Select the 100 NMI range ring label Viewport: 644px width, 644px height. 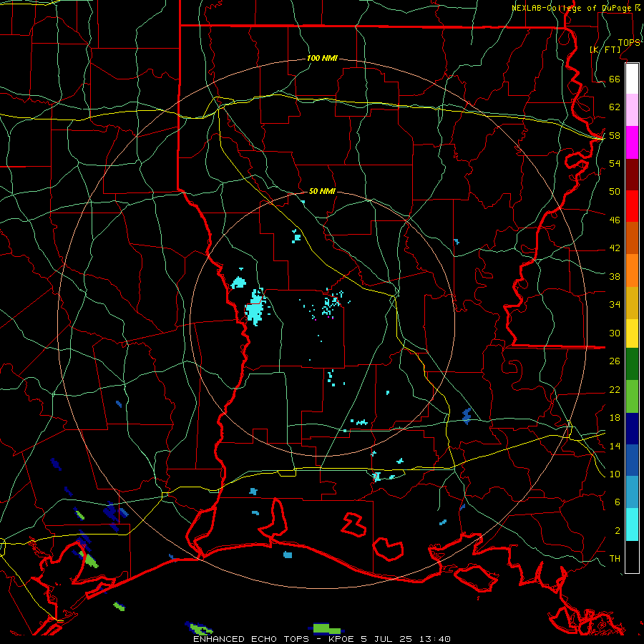(x=322, y=58)
